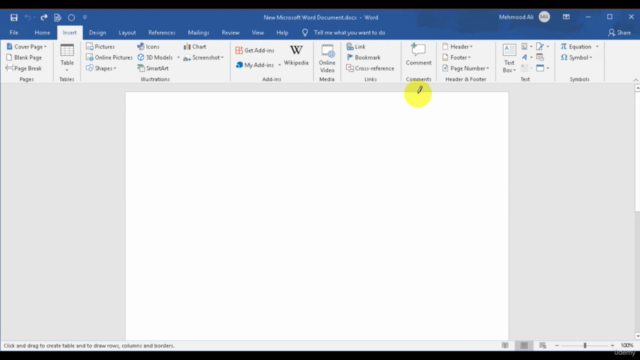Open Cover Page gallery dropdown
Image resolution: width=640 pixels, height=360 pixels.
point(27,47)
